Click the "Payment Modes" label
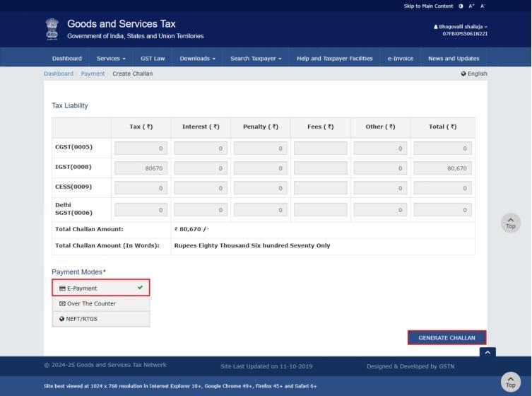Screen dimensions: 532x396 coord(77,272)
